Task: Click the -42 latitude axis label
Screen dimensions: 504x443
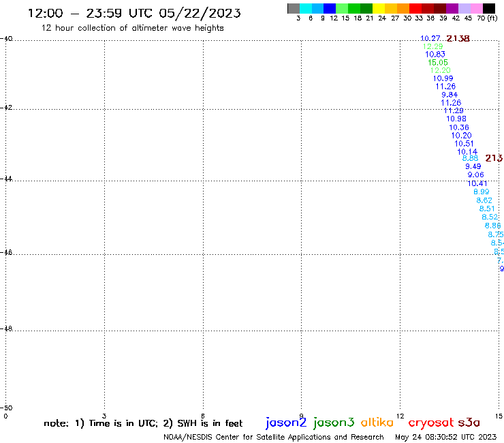Action: click(6, 107)
